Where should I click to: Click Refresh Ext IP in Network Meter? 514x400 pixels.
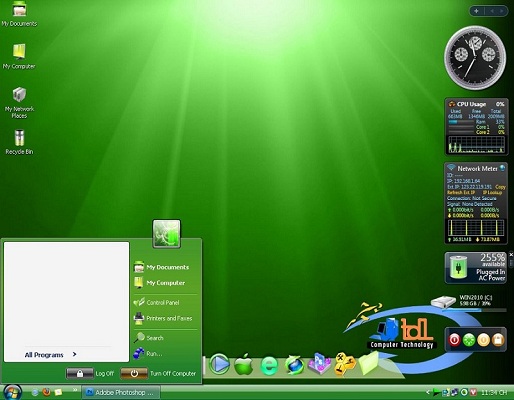coord(461,193)
